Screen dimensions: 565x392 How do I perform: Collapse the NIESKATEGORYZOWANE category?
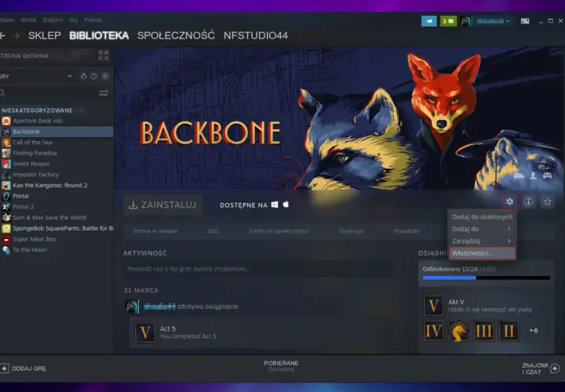[x=37, y=110]
